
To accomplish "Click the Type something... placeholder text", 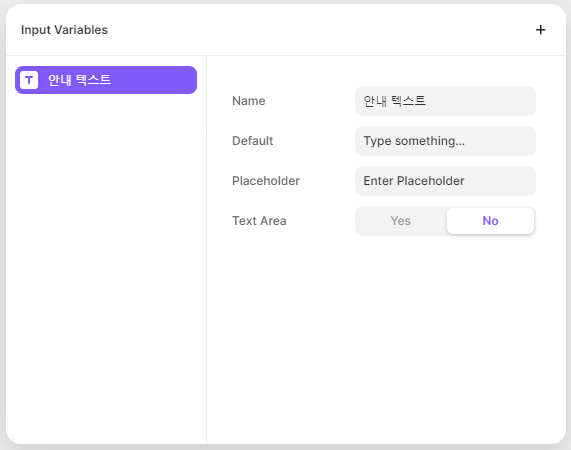I will [414, 141].
